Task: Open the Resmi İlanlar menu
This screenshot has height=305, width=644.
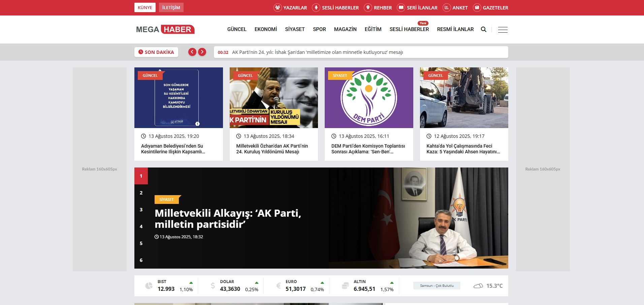Action: pos(455,29)
